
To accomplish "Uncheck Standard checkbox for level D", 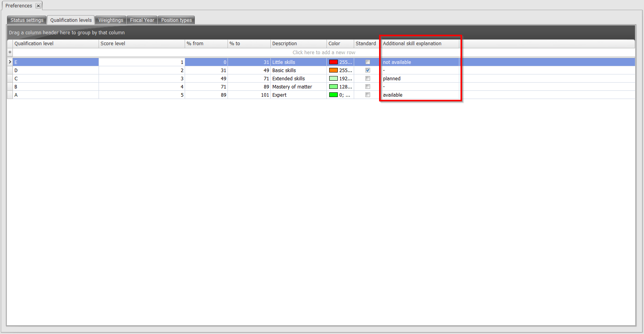I will point(367,71).
